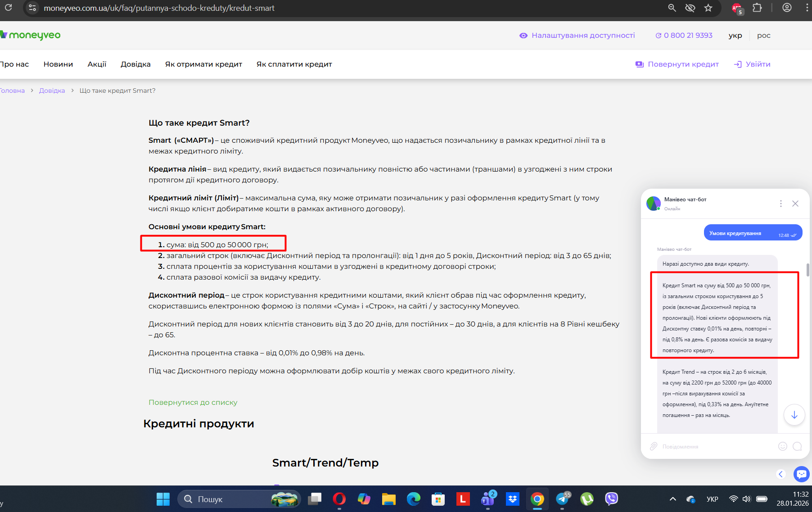Open Microsoft Store from the taskbar
The image size is (812, 512).
tap(438, 499)
